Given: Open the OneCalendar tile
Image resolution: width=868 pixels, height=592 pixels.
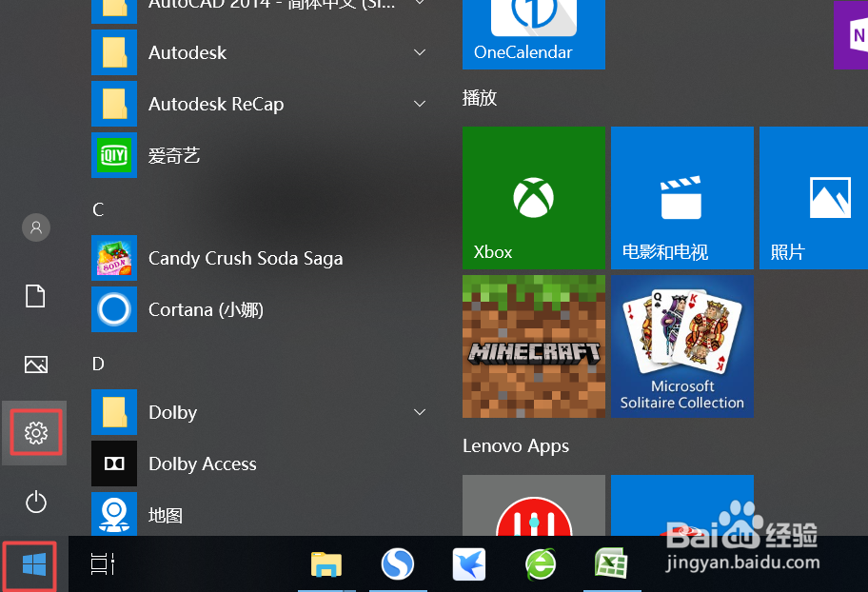Looking at the screenshot, I should pos(534,34).
